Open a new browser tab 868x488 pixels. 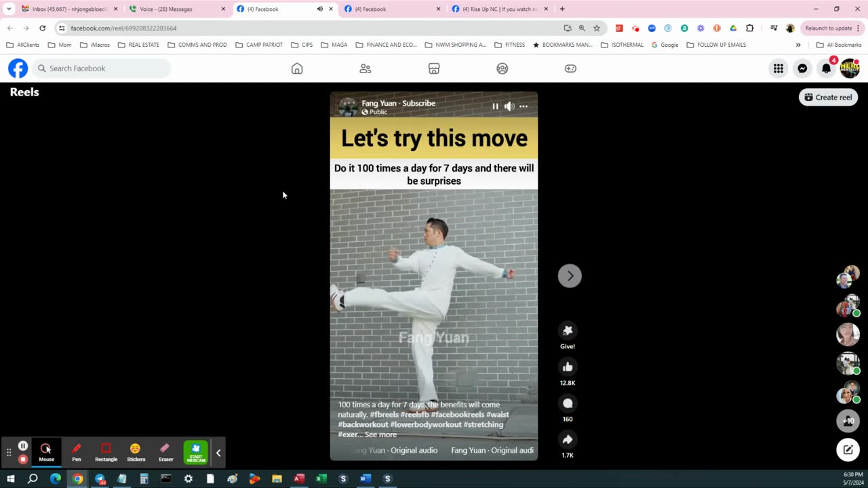tap(562, 9)
